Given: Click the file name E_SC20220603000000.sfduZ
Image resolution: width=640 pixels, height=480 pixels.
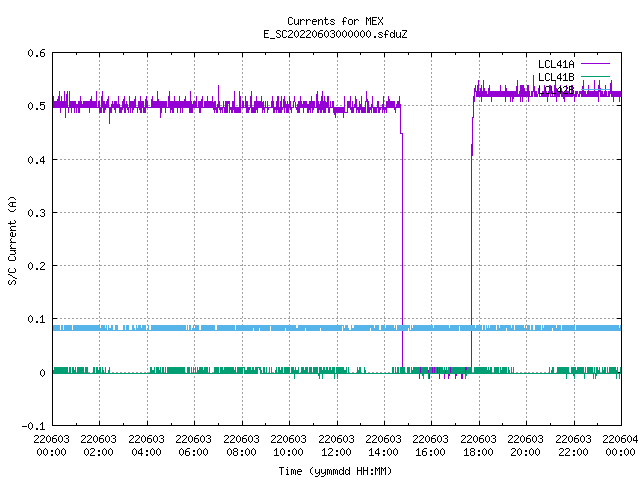Looking at the screenshot, I should click(335, 34).
